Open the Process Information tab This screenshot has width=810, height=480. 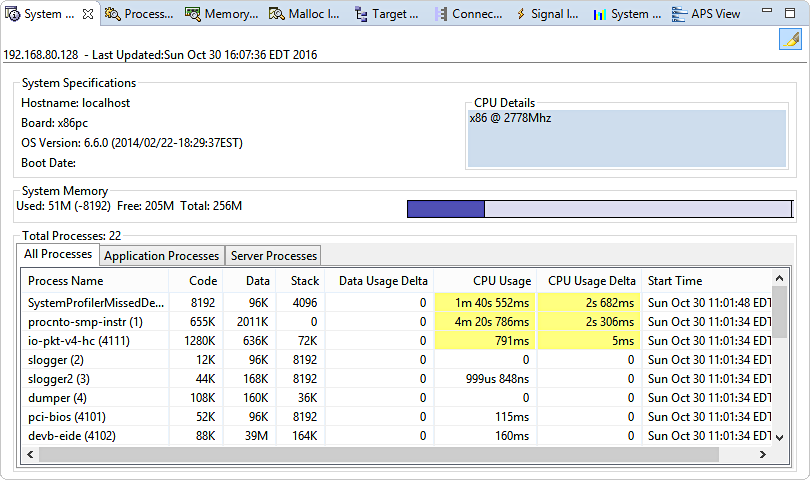click(139, 14)
